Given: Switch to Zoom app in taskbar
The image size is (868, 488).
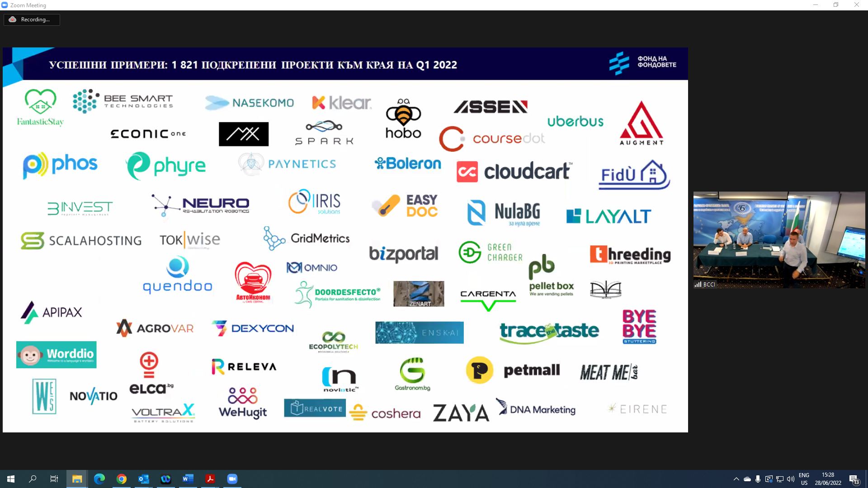Looking at the screenshot, I should (232, 479).
